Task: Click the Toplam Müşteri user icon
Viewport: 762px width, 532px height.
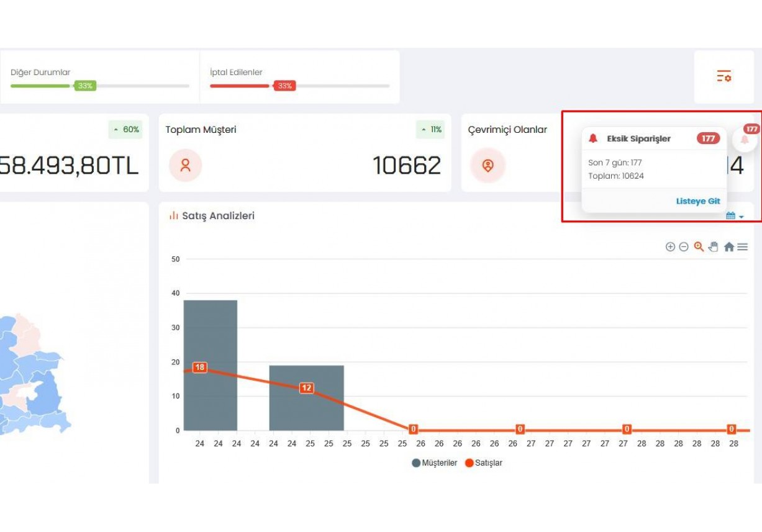Action: click(x=185, y=165)
